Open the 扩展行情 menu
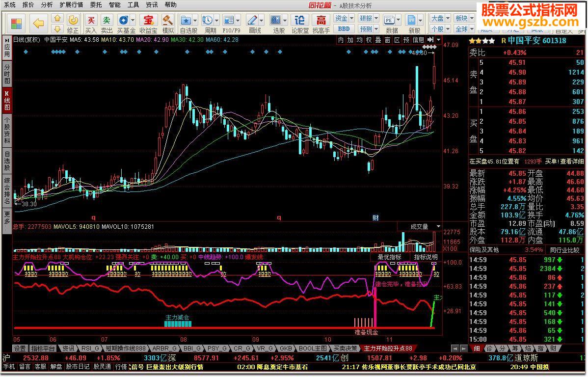Screen dimensions: 588x377 click(71, 5)
